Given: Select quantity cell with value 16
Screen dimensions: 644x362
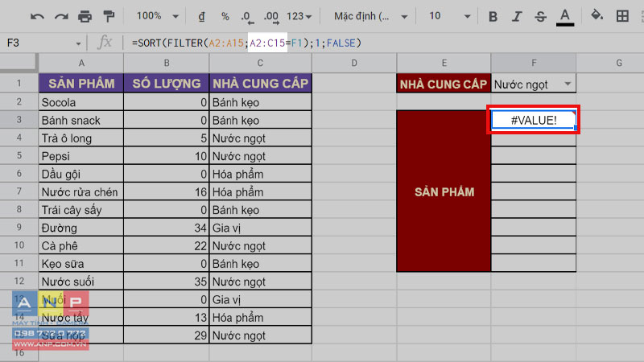Looking at the screenshot, I should point(167,191).
